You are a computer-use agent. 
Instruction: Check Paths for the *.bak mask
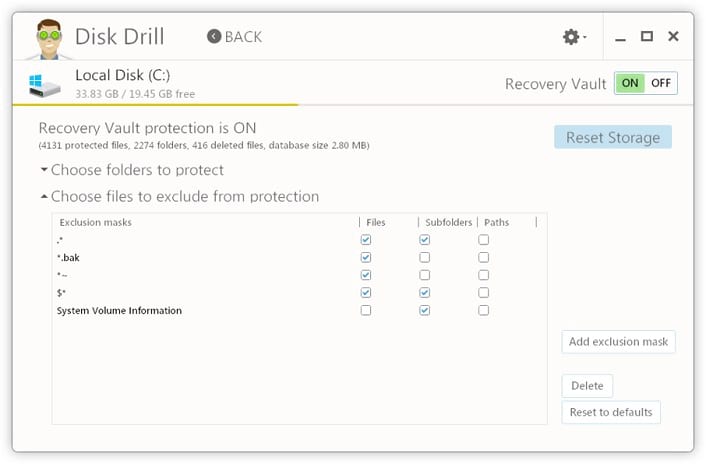tap(483, 257)
